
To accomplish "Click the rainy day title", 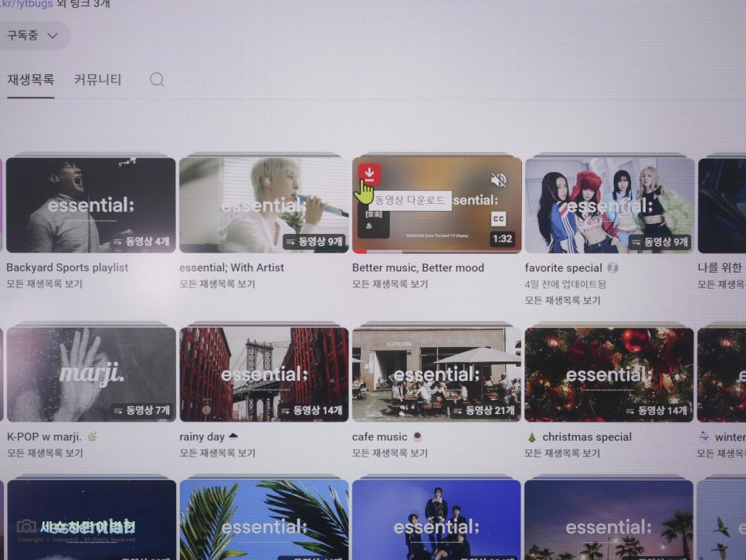I will point(202,436).
